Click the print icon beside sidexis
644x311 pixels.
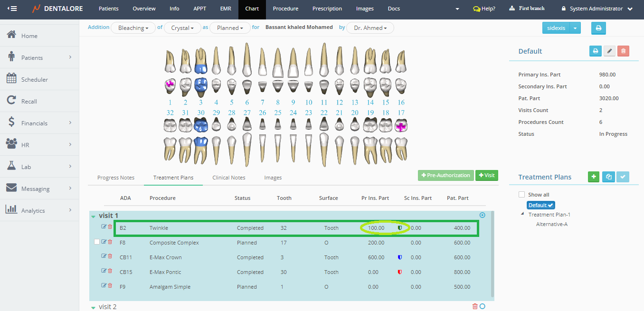(x=598, y=28)
